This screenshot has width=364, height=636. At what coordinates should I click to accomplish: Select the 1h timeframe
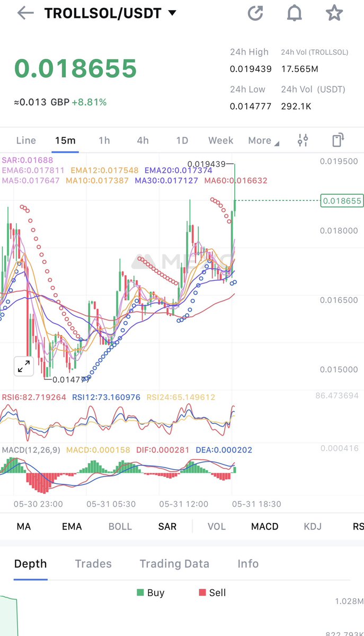pos(104,140)
